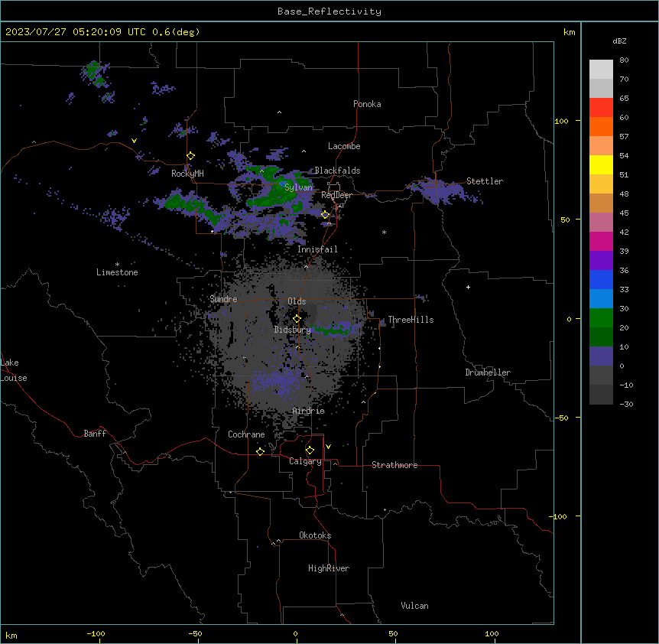Click the Calgary city label
The width and height of the screenshot is (659, 644).
click(x=305, y=461)
